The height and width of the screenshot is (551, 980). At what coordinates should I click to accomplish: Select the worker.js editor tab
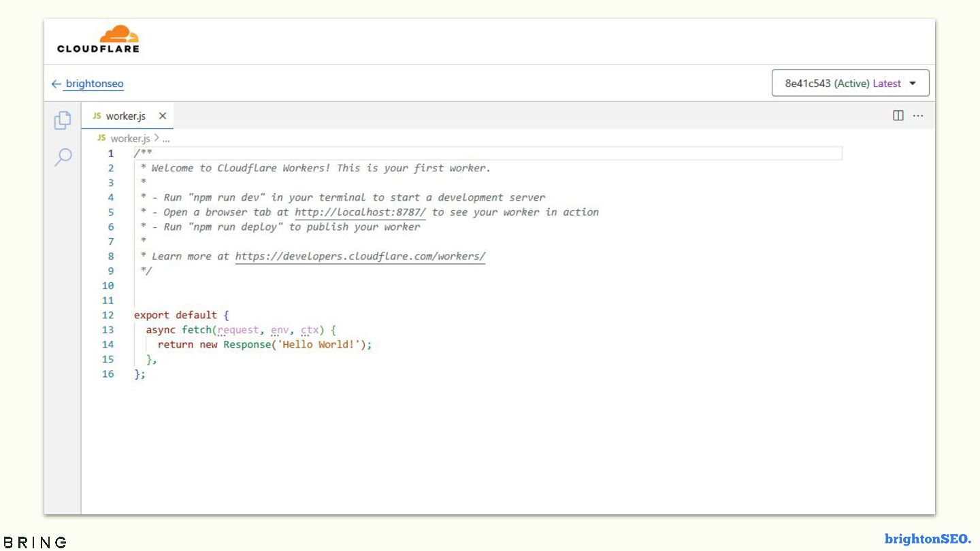(125, 116)
